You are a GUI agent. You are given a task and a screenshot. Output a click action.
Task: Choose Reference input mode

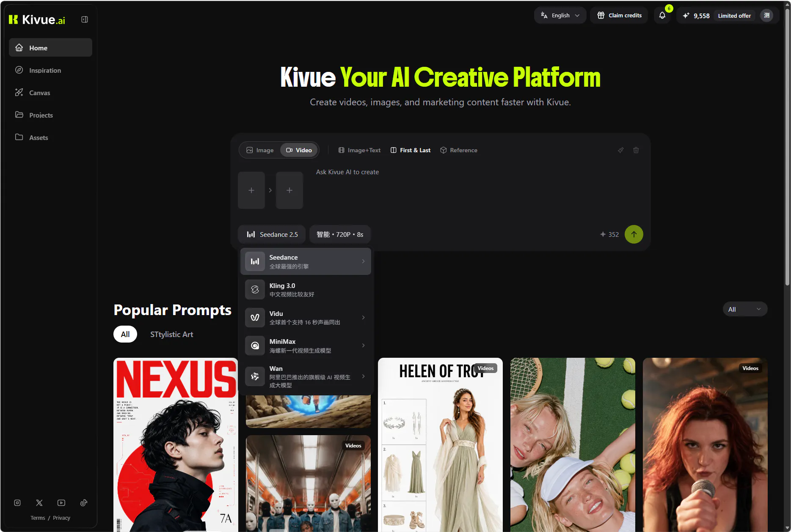point(458,150)
